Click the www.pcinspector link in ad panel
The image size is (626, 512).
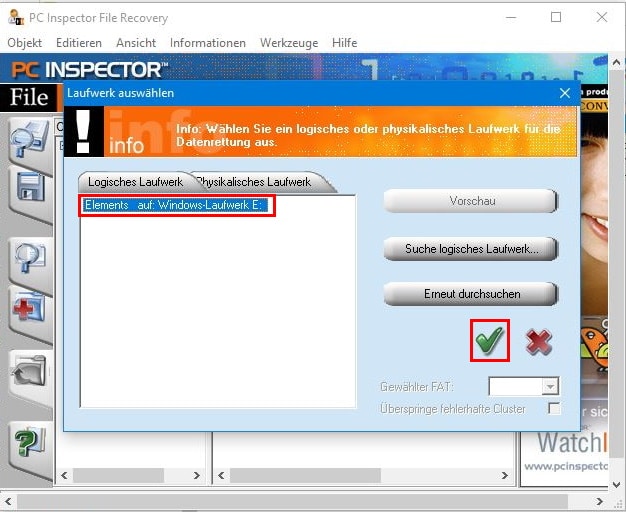point(565,466)
